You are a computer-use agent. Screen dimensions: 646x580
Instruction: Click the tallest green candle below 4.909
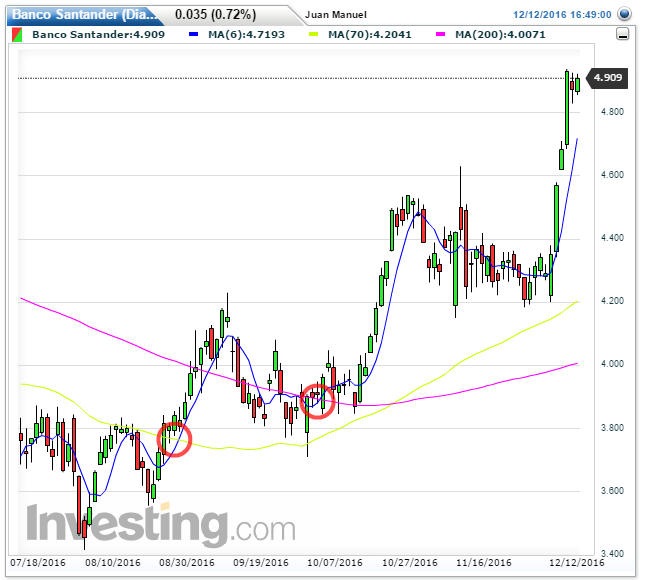coord(567,108)
